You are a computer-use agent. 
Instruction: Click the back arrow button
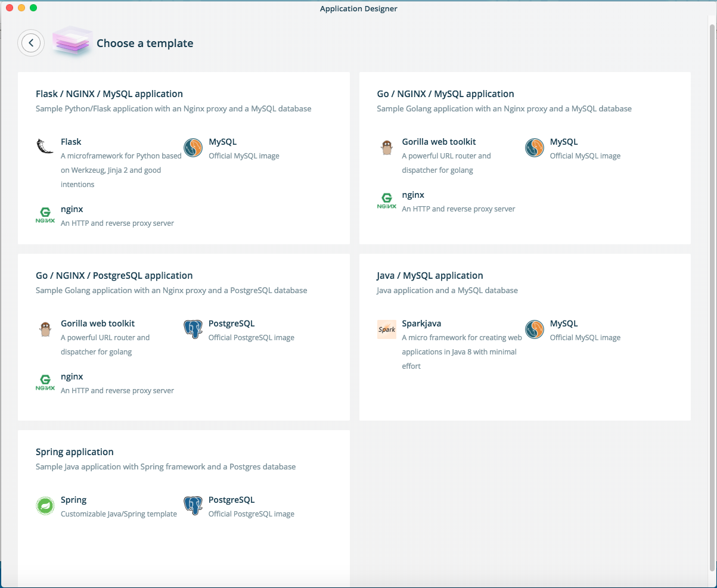[31, 43]
